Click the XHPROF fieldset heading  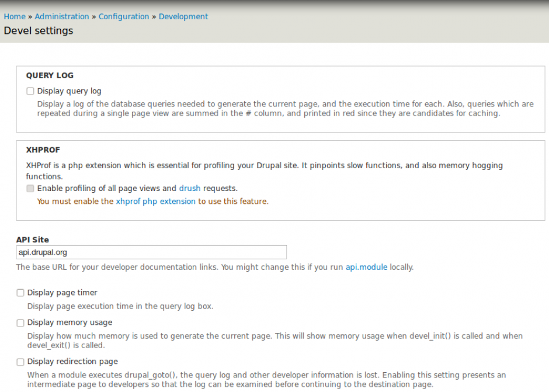[43, 150]
